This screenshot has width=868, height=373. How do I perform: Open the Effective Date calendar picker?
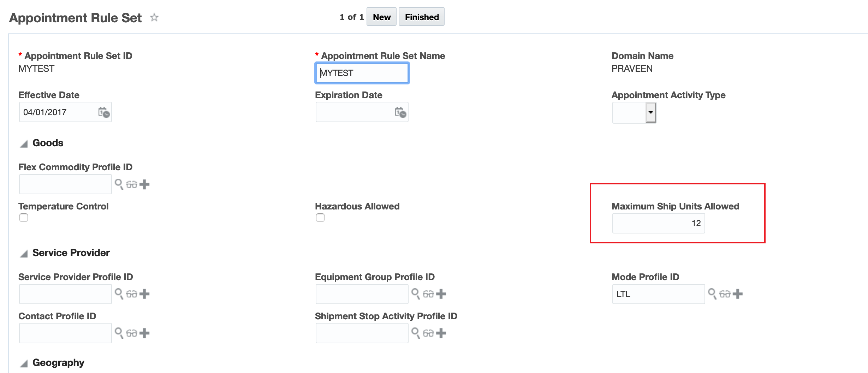click(x=104, y=112)
